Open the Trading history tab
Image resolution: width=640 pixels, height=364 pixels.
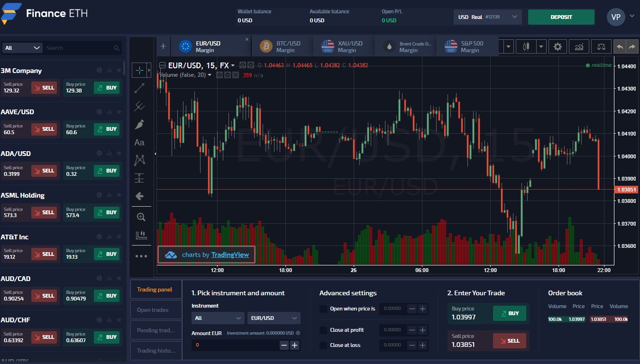[x=156, y=351]
